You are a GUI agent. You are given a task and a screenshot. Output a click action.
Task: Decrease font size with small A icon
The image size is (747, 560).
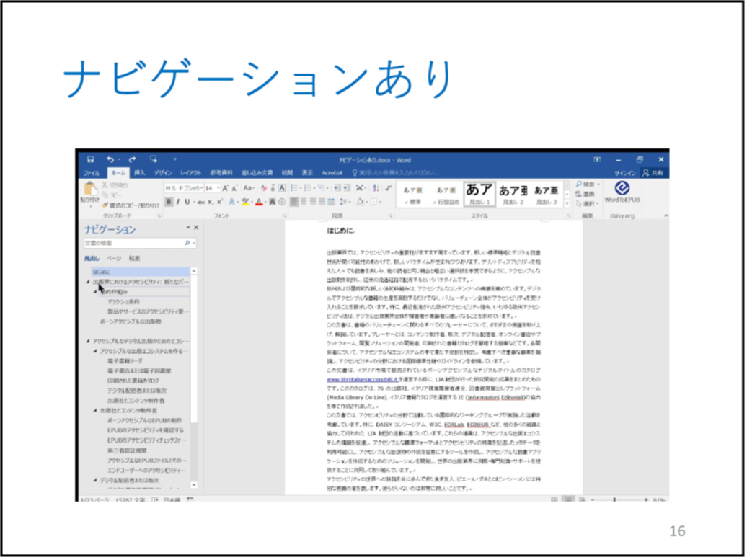point(234,189)
